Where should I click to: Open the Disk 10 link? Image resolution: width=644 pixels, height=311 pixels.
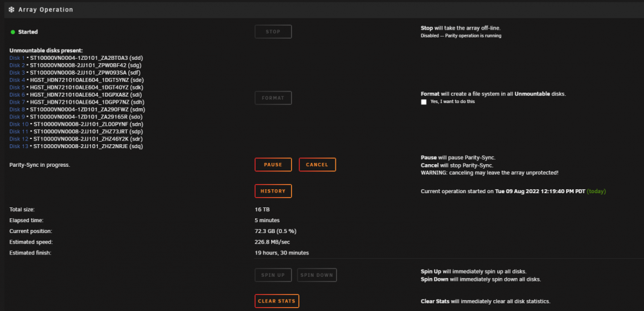coord(19,124)
